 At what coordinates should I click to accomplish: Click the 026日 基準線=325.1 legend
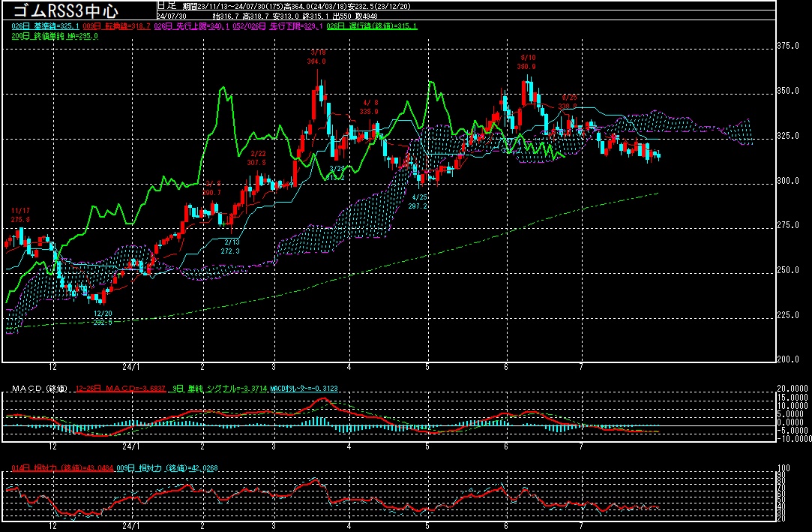pos(46,26)
